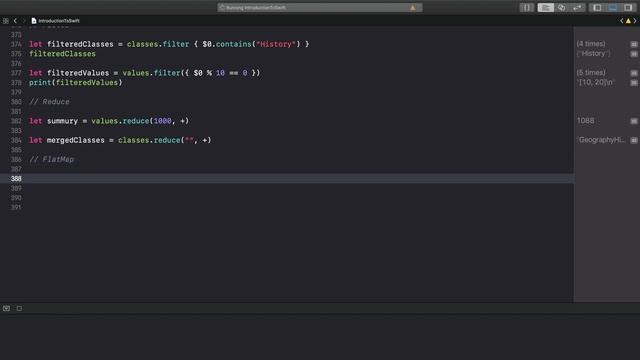Click the IntroductionToSwift file in jump bar
This screenshot has width=640, height=360.
pyautogui.click(x=56, y=20)
